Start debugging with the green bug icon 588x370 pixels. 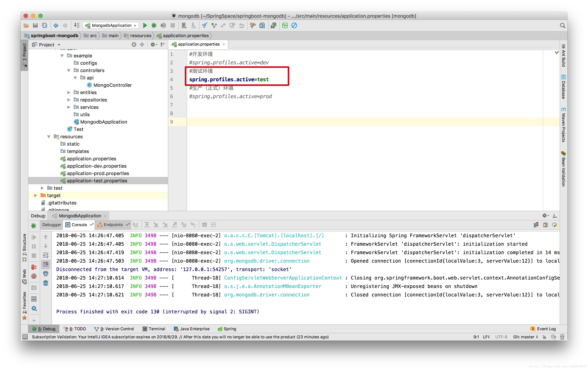[x=154, y=25]
